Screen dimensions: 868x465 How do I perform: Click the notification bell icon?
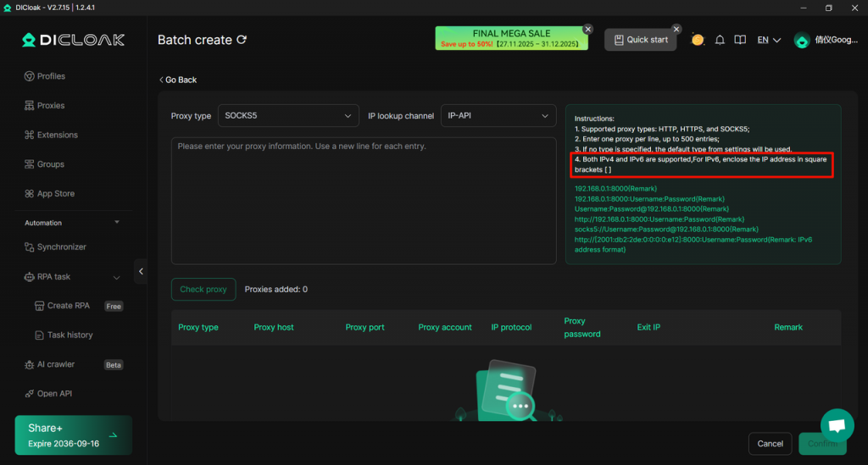[x=720, y=40]
